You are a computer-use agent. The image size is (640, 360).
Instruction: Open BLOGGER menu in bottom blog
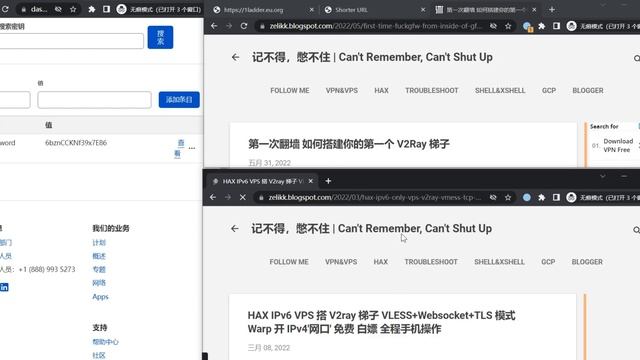pyautogui.click(x=587, y=262)
